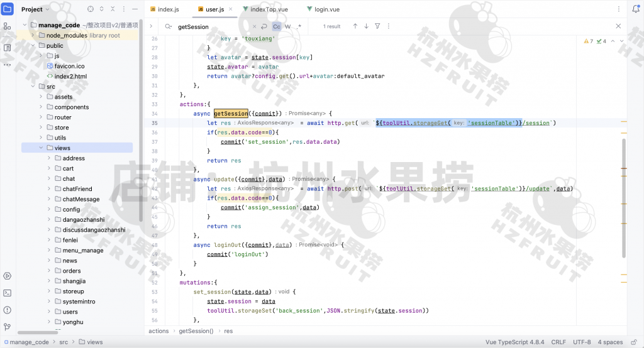Image resolution: width=644 pixels, height=348 pixels.
Task: Expand the chat folder
Action: click(50, 179)
